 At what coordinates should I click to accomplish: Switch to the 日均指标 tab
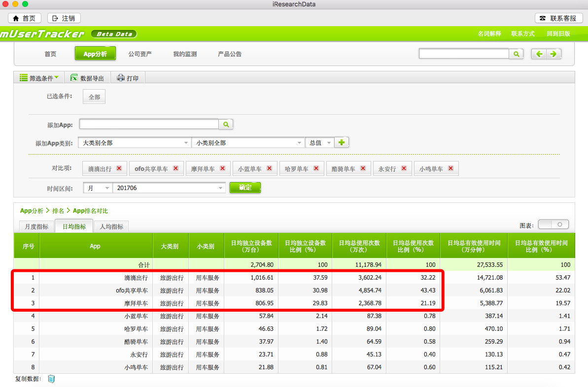click(74, 226)
